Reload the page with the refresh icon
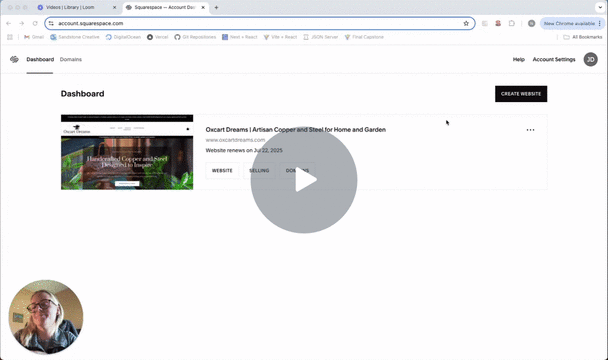 click(35, 23)
